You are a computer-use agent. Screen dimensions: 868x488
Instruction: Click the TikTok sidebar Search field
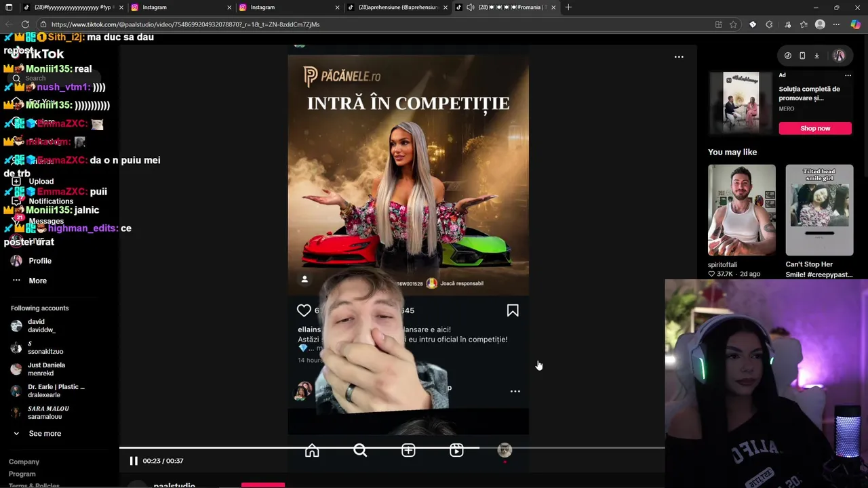coord(54,79)
